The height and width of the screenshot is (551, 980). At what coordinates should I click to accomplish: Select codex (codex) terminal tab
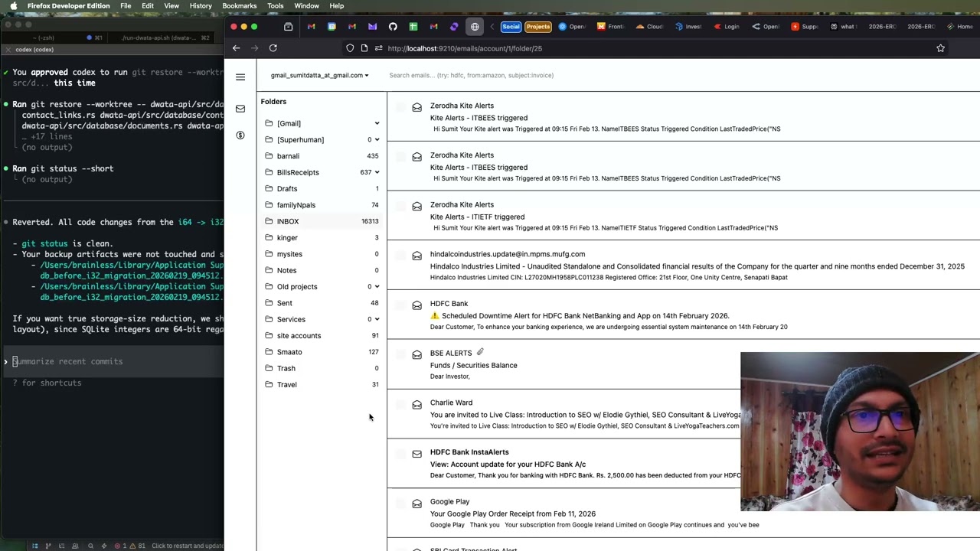(34, 50)
